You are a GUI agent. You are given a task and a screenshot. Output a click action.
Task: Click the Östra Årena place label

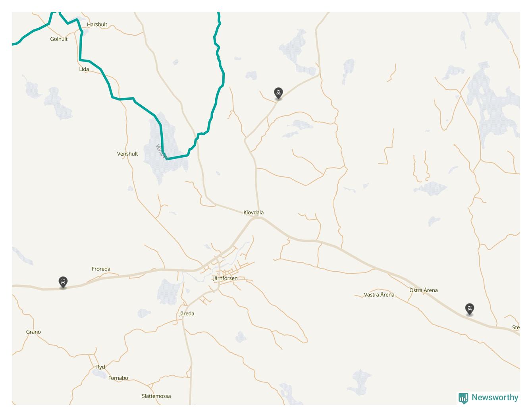424,290
